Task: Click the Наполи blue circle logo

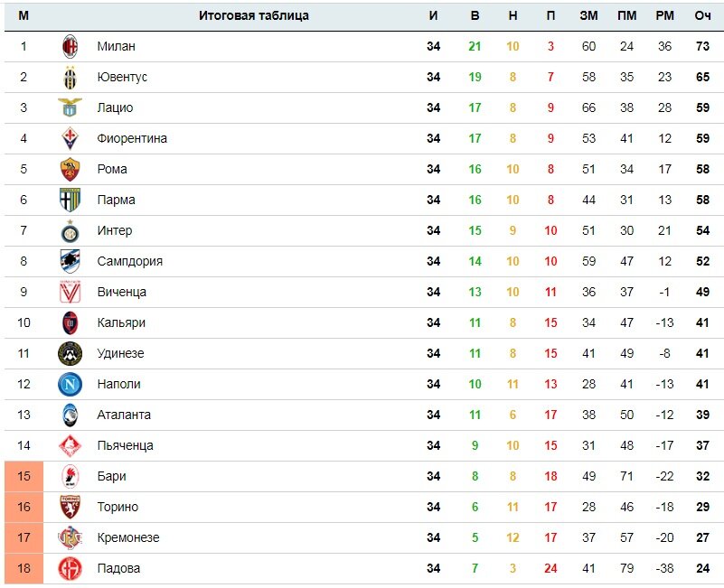Action: pos(70,384)
